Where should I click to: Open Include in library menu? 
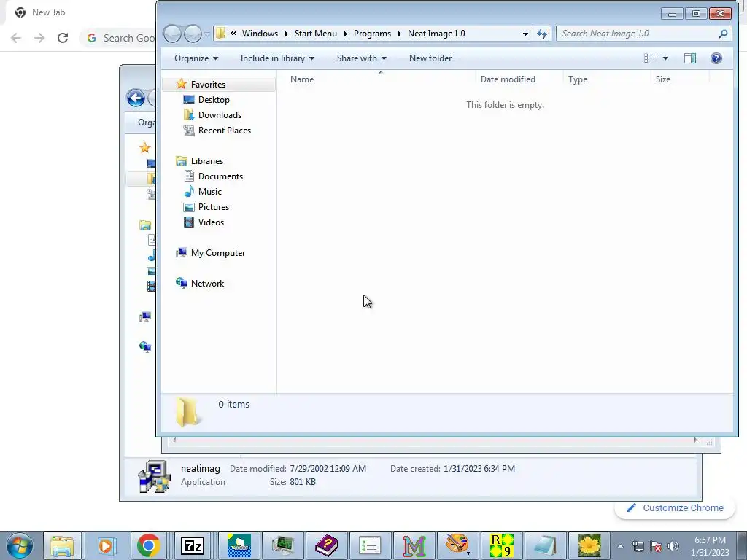coord(277,58)
